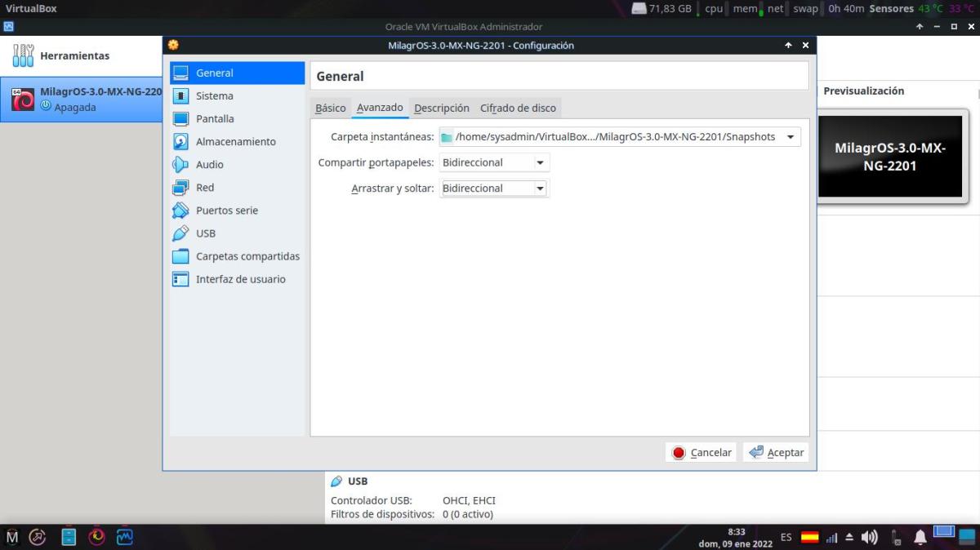980x550 pixels.
Task: Open the Cifrado de disco tab
Action: [x=518, y=108]
